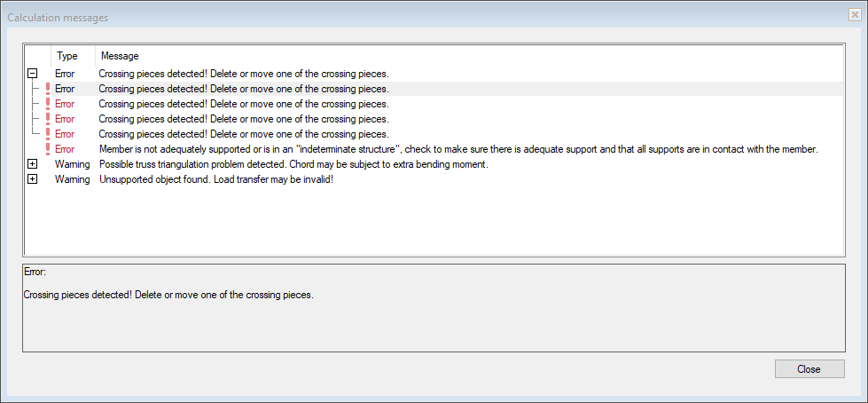Click red exclamation icon of last child error

pyautogui.click(x=47, y=134)
